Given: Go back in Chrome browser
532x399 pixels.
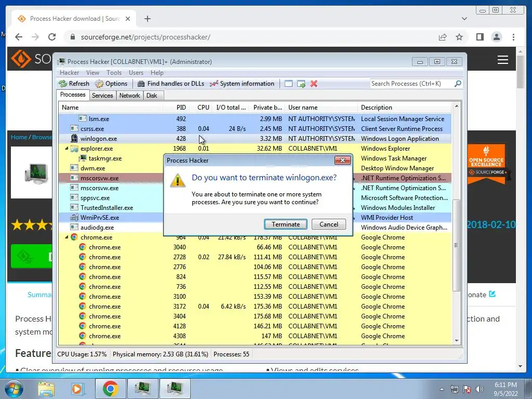Looking at the screenshot, I should coord(19,37).
